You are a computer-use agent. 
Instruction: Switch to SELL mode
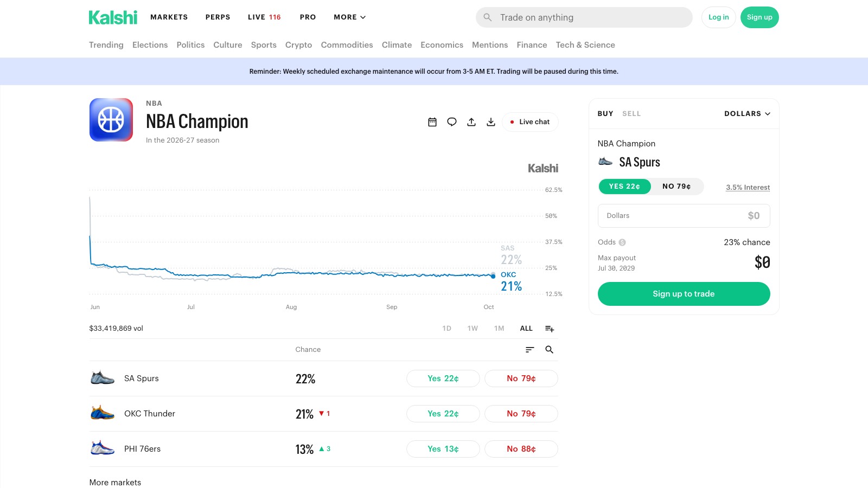(x=631, y=114)
